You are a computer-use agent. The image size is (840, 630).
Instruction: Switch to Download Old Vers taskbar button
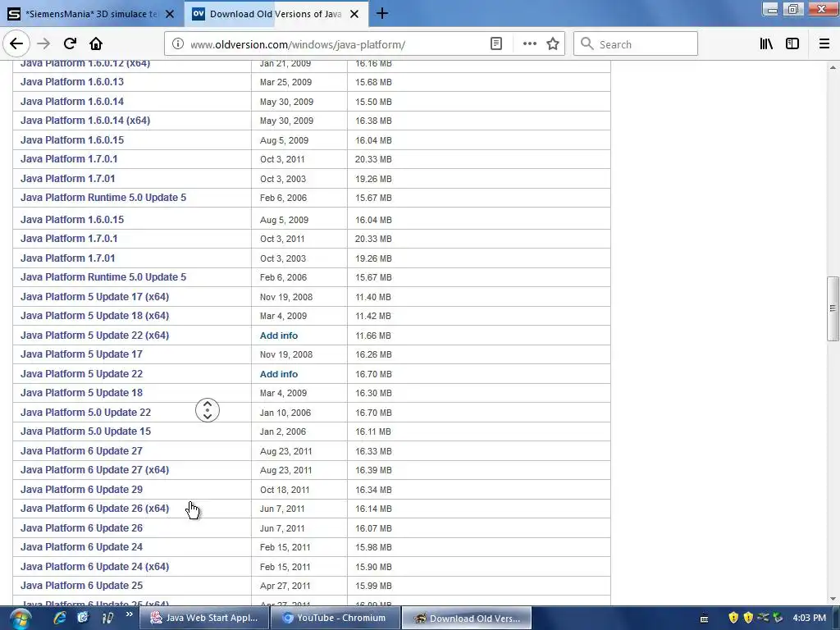coord(467,619)
